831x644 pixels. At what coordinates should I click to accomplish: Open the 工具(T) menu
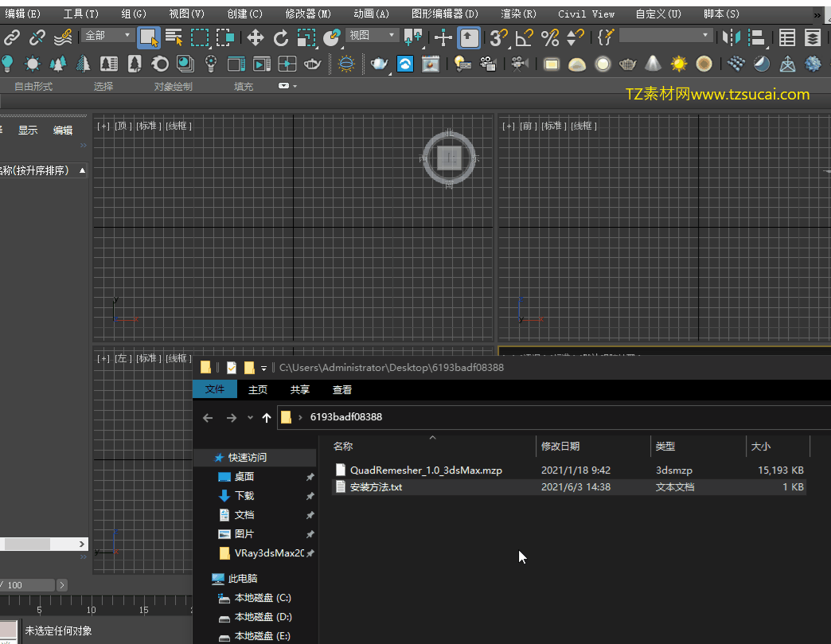(80, 14)
